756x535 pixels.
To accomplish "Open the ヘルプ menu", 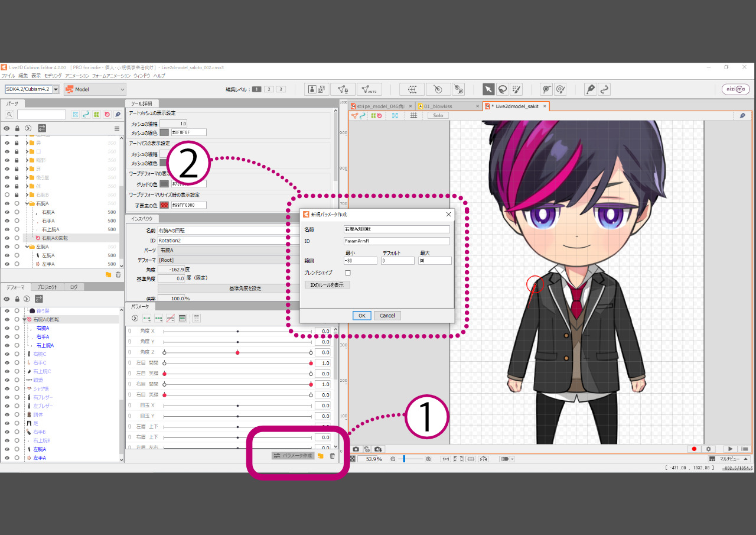I will coord(159,76).
